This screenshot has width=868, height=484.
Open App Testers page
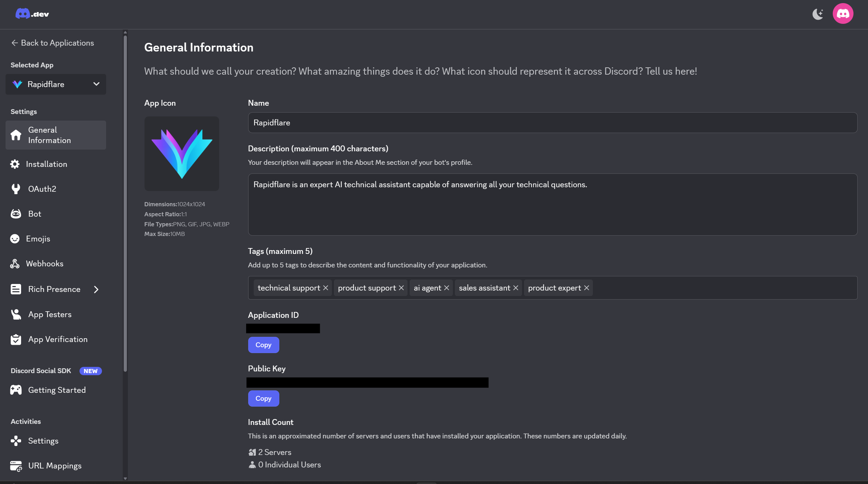tap(50, 314)
